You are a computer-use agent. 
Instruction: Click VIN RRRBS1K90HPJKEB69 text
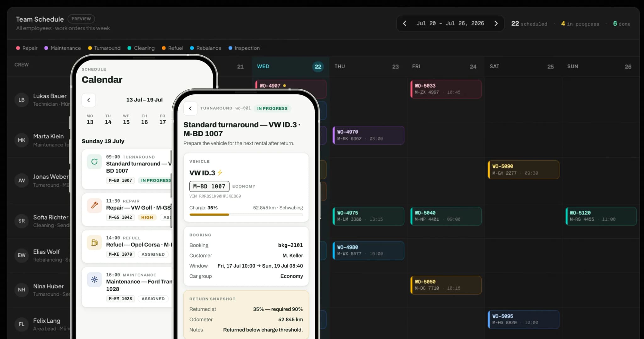(215, 196)
